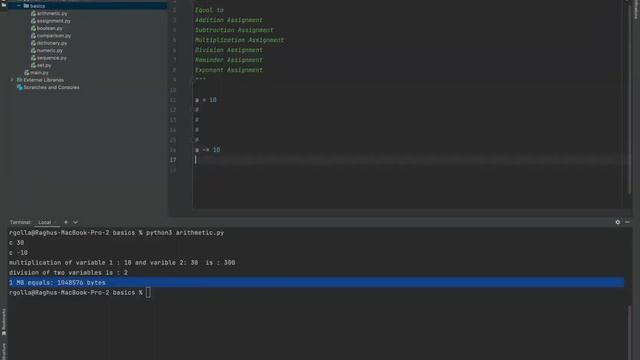Open the terminal session dropdown arrow

click(x=76, y=222)
